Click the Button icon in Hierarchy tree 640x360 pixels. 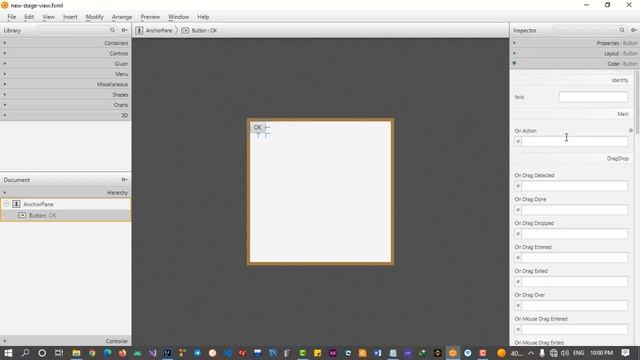[22, 215]
